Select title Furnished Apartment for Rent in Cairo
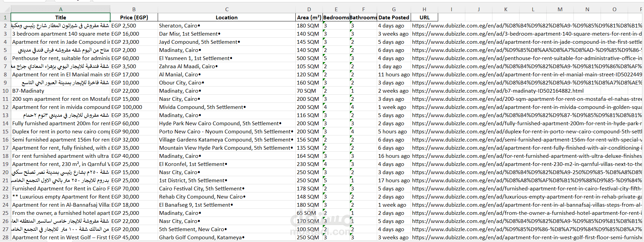644x242 pixels. click(60, 188)
